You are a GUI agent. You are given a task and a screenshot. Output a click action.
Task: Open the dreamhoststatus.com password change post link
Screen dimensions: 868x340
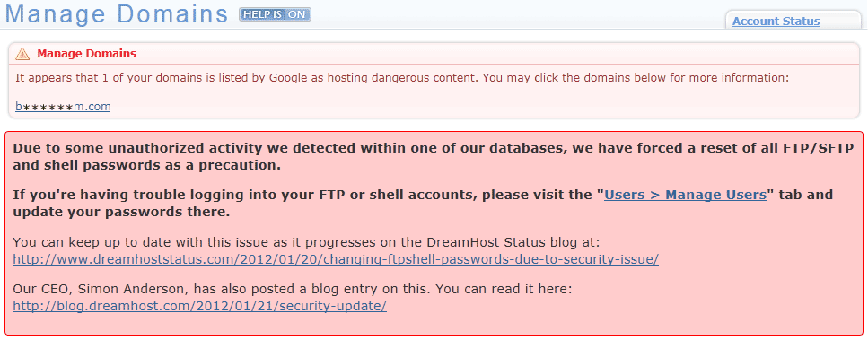(x=336, y=259)
